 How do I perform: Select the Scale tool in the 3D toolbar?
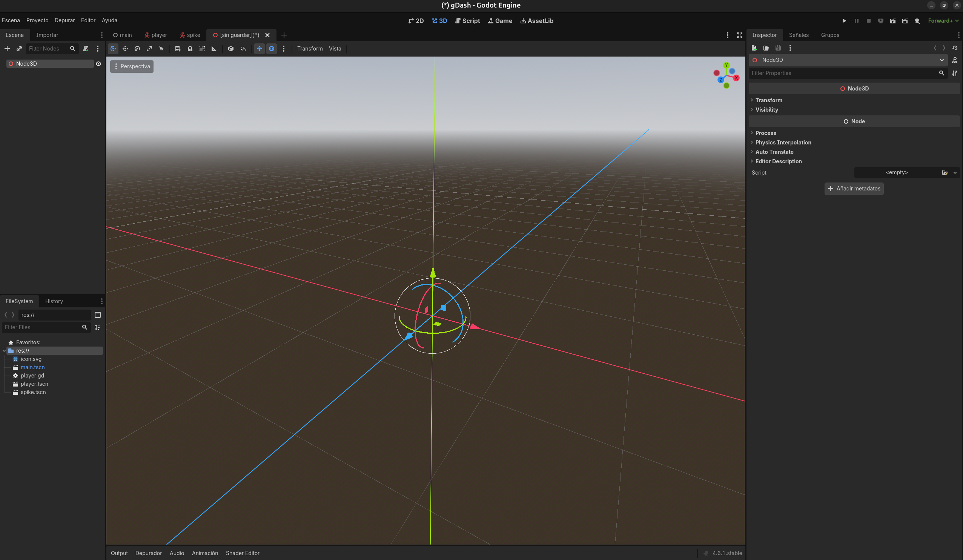[x=149, y=49]
